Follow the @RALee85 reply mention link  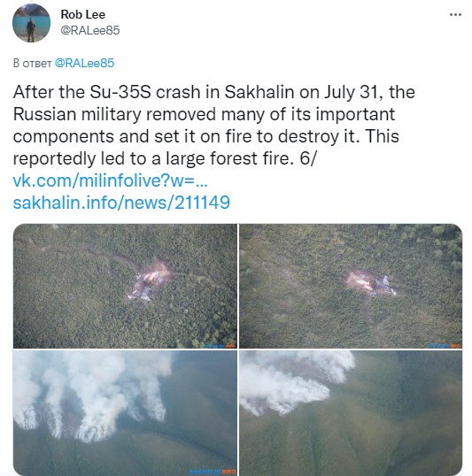[x=84, y=63]
